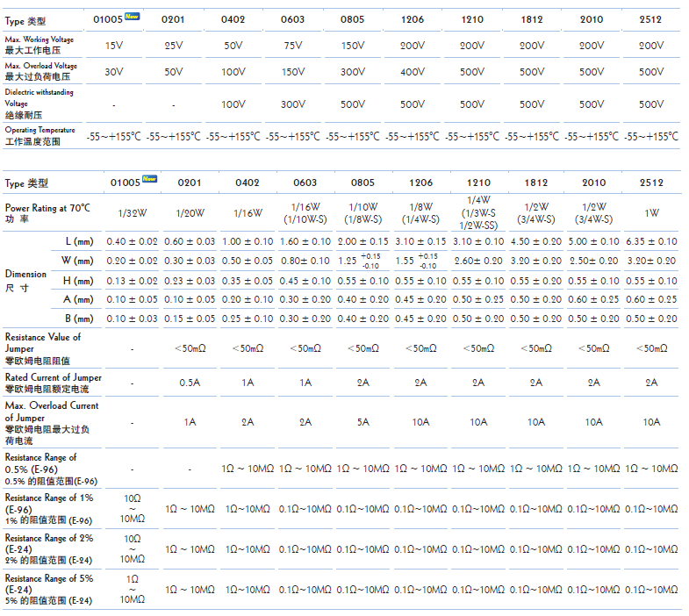Select the Power Rating at 70°C label
Image resolution: width=689 pixels, height=616 pixels.
47,213
